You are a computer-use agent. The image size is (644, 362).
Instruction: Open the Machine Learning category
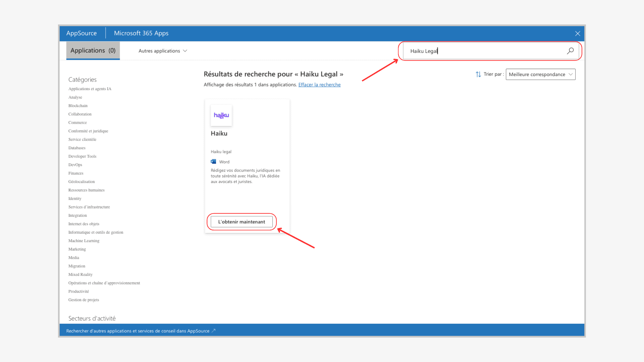[x=84, y=241]
